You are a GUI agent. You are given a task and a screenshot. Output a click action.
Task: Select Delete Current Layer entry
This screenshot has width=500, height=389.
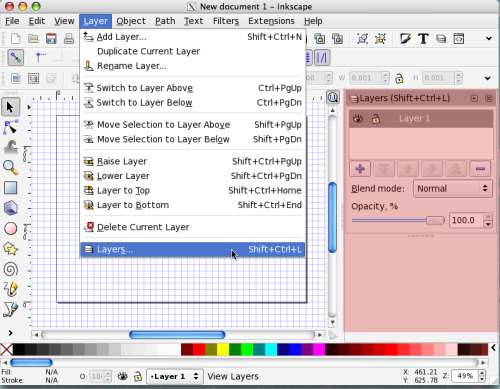pyautogui.click(x=193, y=227)
